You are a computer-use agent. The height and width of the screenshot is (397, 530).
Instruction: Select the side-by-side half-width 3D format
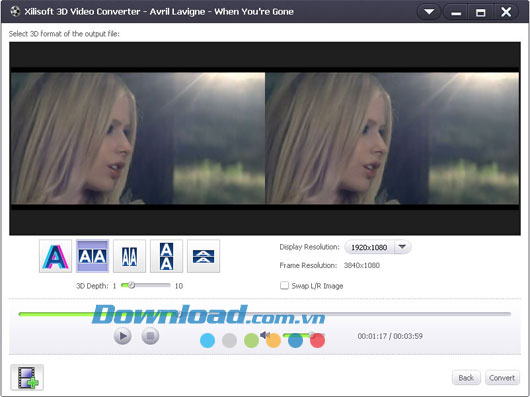point(129,256)
